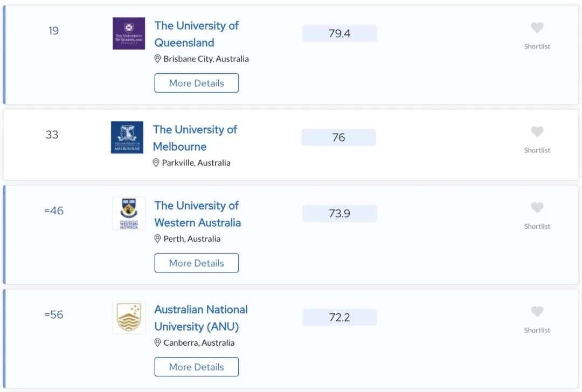Open The University of Queensland link
Screen dimensions: 582x392
(x=196, y=34)
